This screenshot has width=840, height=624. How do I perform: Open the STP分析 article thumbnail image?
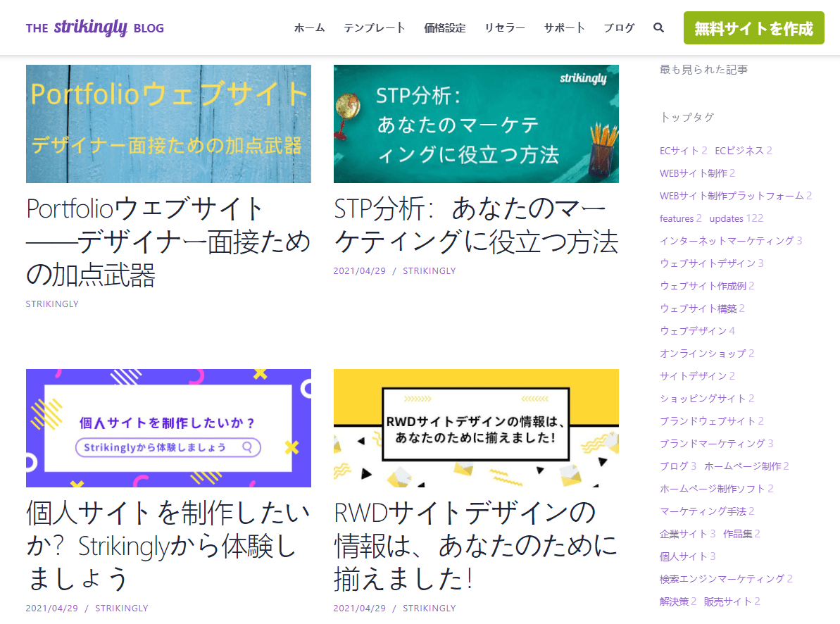(476, 124)
